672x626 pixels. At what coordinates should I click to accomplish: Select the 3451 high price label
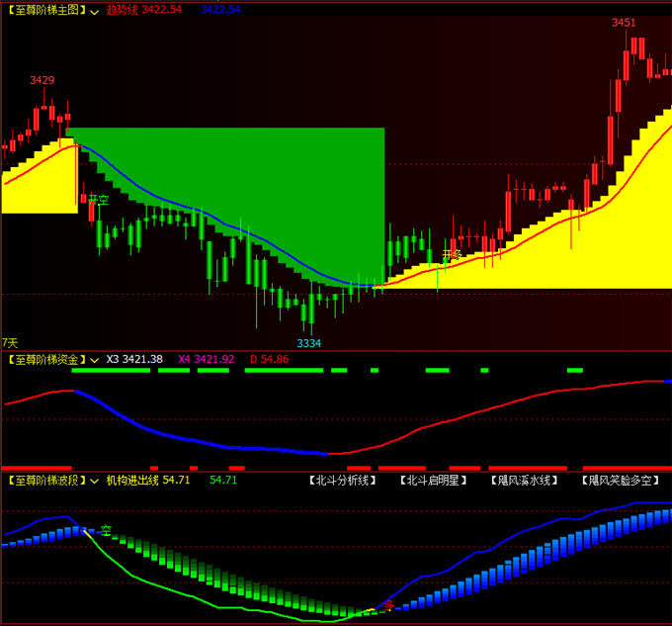pyautogui.click(x=624, y=22)
